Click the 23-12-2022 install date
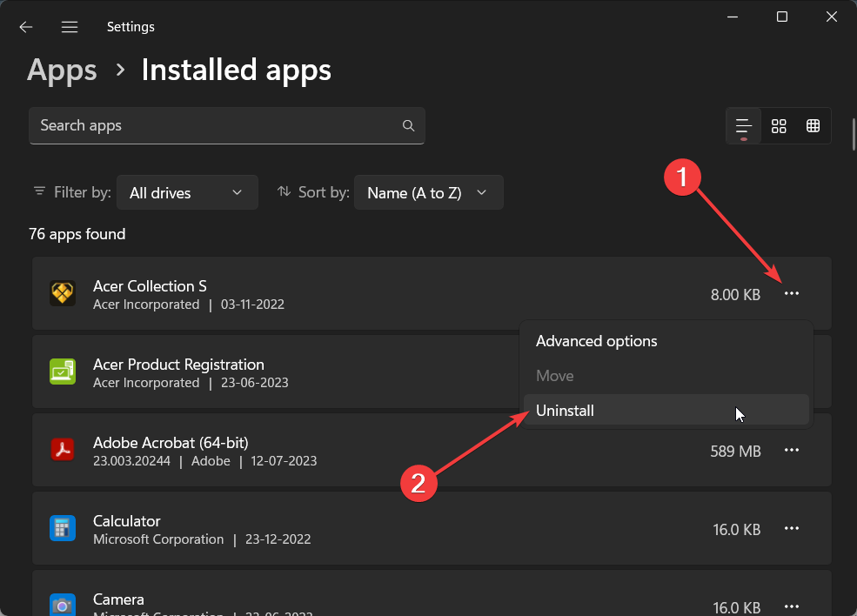This screenshot has height=616, width=857. coord(278,539)
